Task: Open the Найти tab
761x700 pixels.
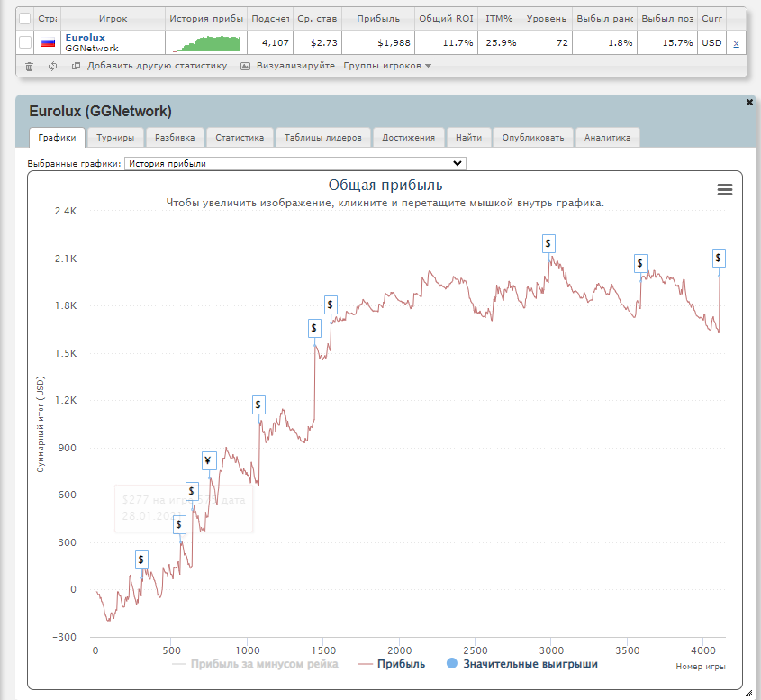Action: click(469, 137)
